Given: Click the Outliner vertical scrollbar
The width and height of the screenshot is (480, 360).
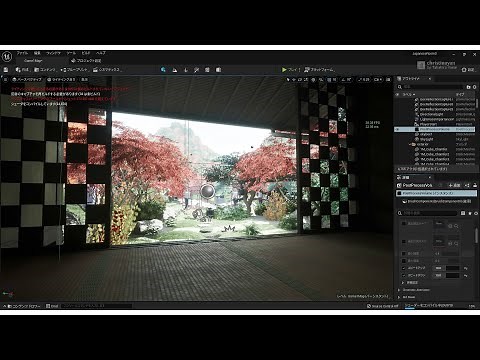Looking at the screenshot, I should pyautogui.click(x=477, y=103).
